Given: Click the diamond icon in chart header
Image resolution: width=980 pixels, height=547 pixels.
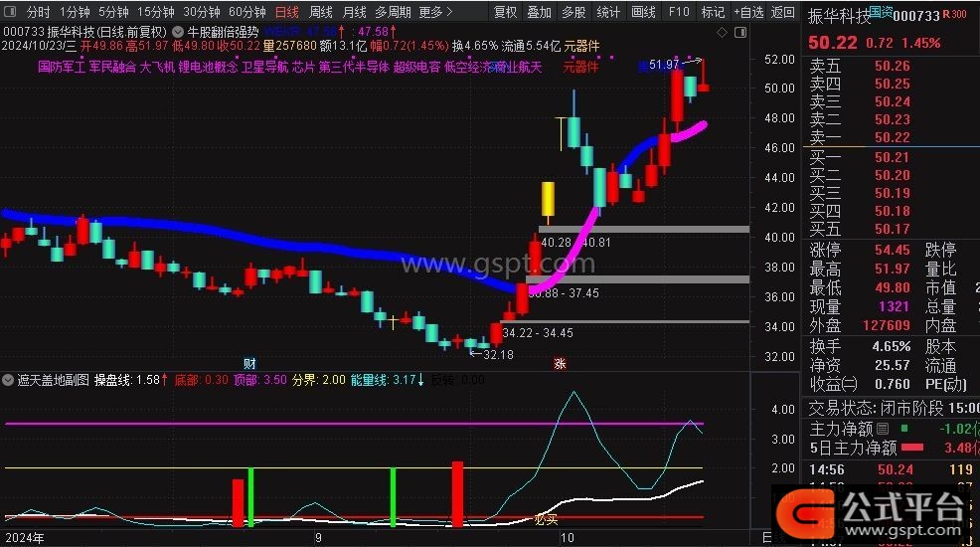Looking at the screenshot, I should click(722, 32).
